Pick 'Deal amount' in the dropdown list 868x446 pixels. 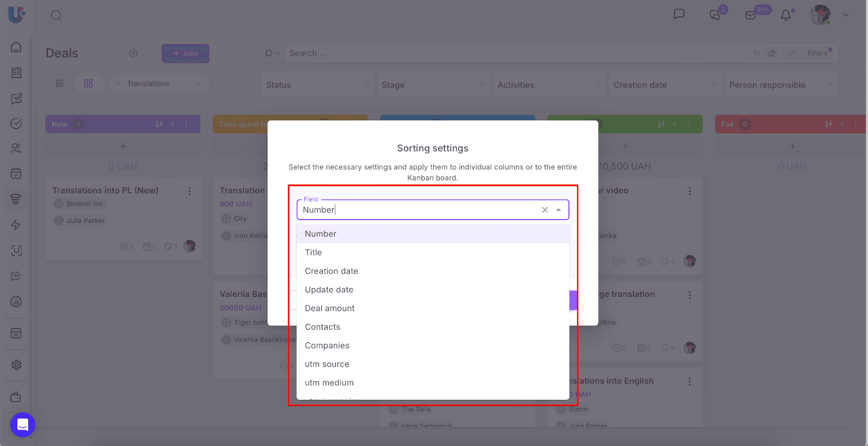click(x=330, y=308)
